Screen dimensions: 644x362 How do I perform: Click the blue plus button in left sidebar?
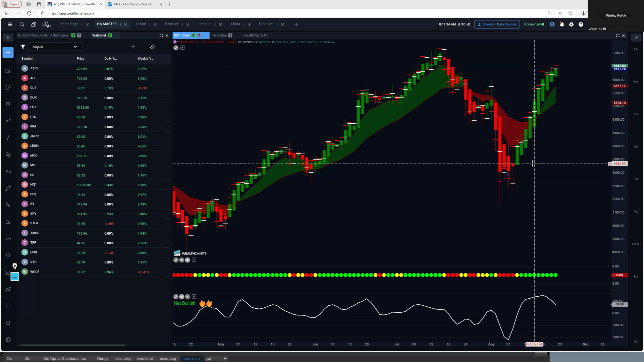pos(8,53)
